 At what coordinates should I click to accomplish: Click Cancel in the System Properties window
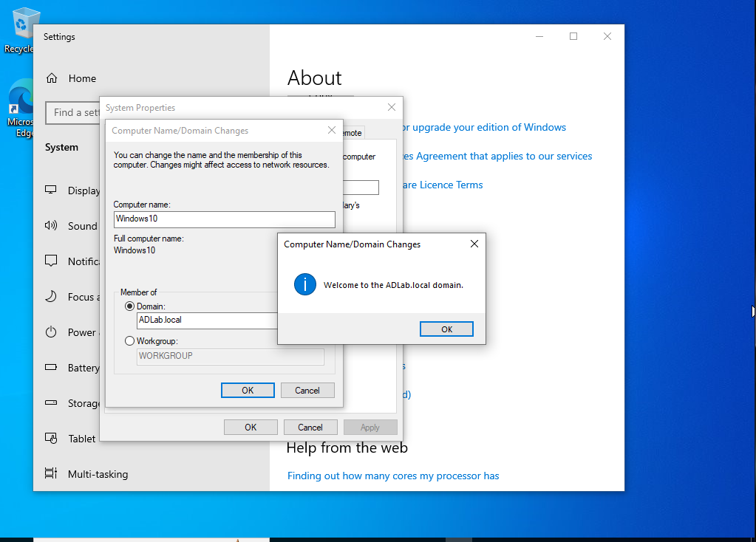click(310, 428)
